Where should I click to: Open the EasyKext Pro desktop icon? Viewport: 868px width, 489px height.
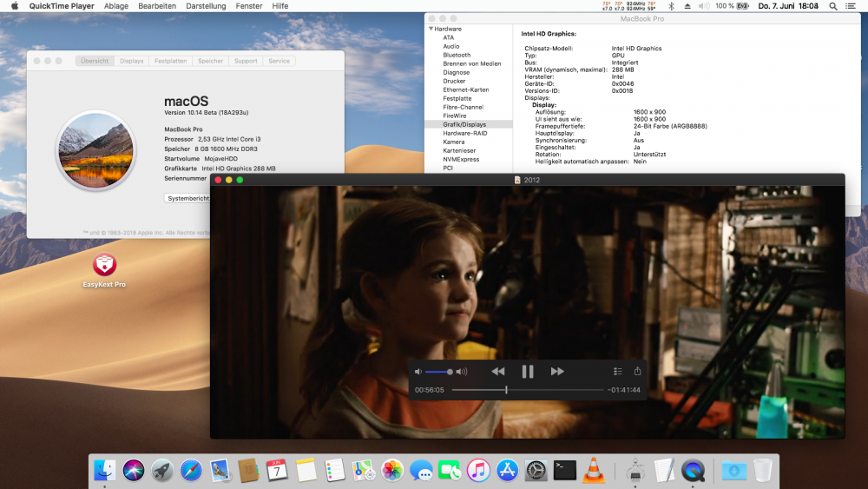pos(104,265)
